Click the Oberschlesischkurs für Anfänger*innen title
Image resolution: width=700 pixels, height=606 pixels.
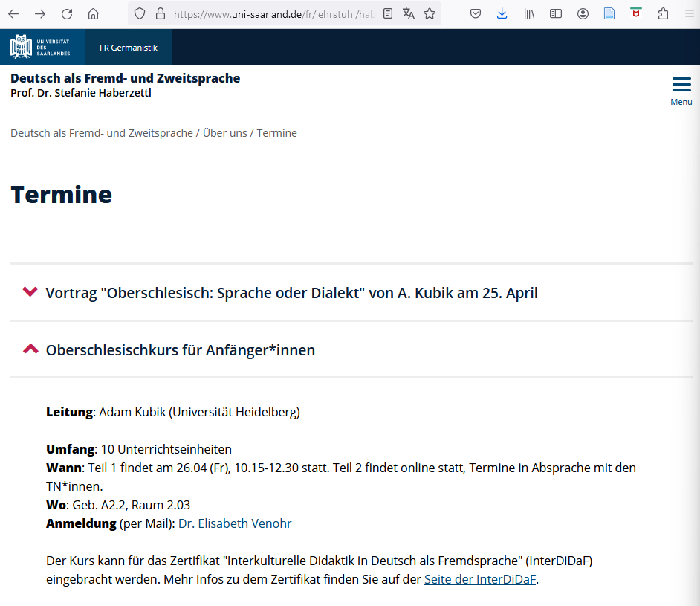[181, 350]
